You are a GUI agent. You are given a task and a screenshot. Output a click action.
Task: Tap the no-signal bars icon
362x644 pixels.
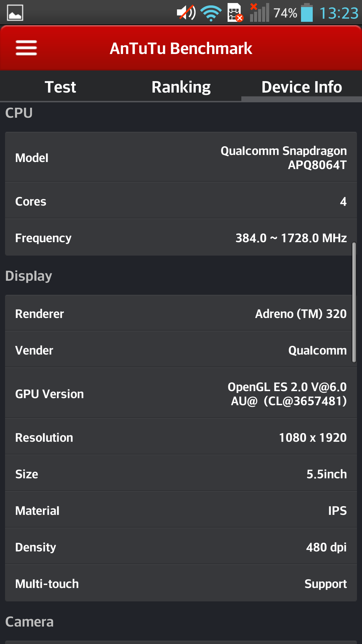(x=259, y=13)
